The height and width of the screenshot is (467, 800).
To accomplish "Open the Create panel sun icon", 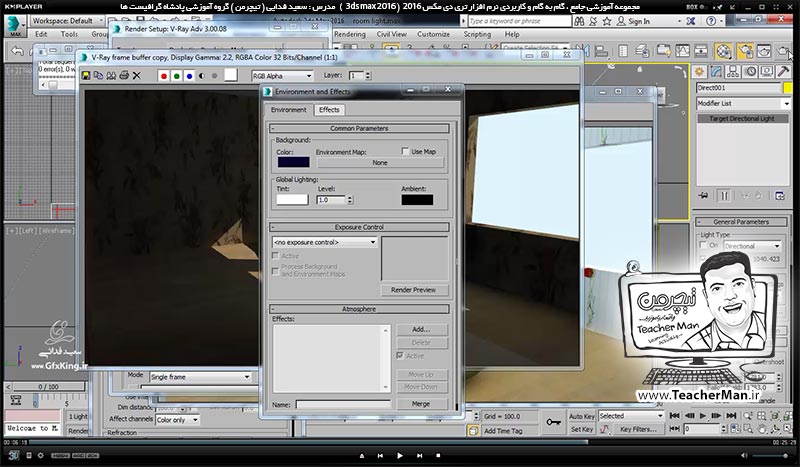I will 699,72.
